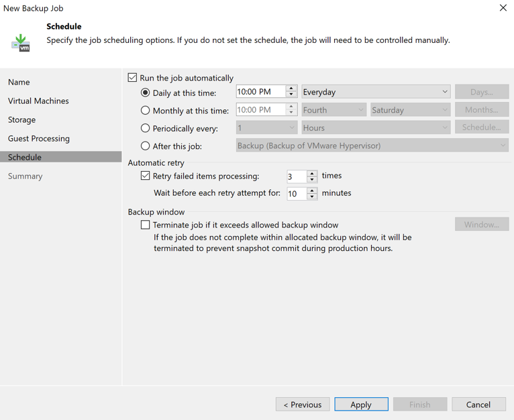Close the New Backup Job dialog
This screenshot has height=420, width=514.
click(x=503, y=8)
